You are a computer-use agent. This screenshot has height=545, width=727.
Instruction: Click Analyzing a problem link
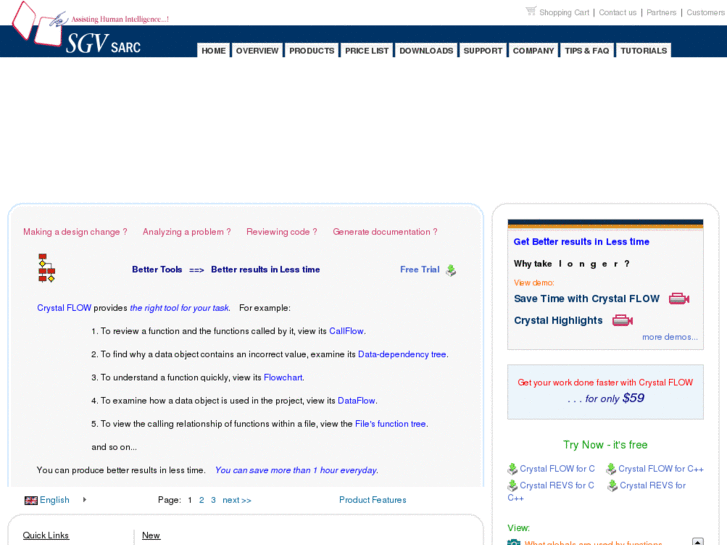click(186, 232)
